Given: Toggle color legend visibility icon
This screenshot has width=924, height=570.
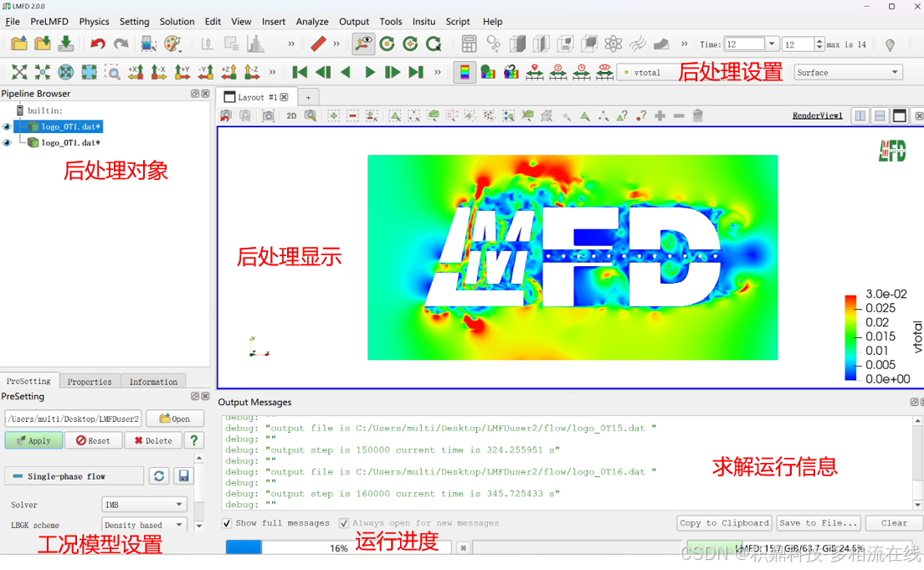Looking at the screenshot, I should click(465, 72).
